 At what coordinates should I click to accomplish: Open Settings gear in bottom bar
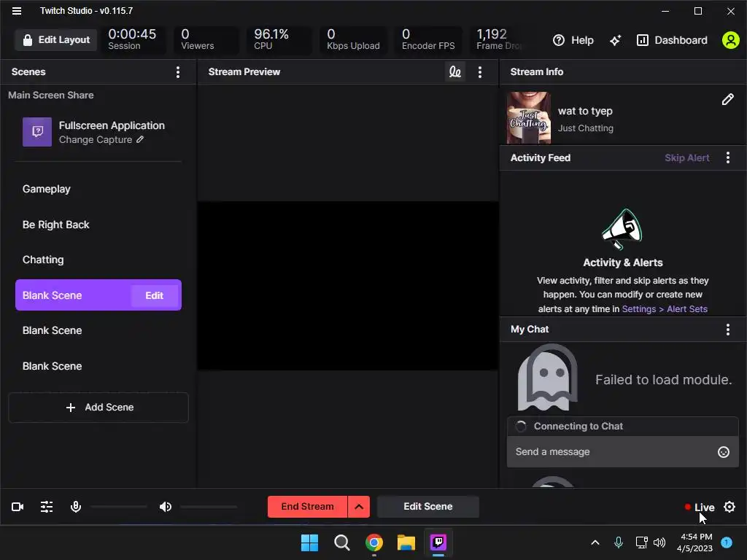pos(729,507)
